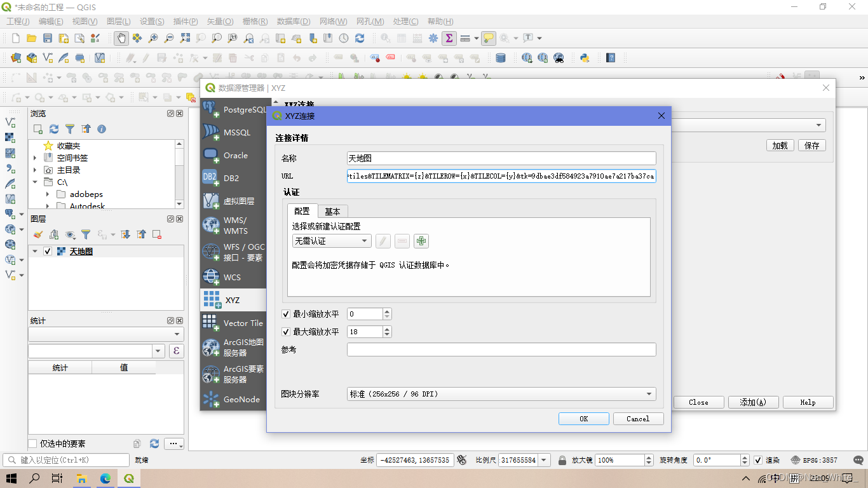Click the 加载 button behind dialog
This screenshot has height=488, width=868.
[x=780, y=146]
